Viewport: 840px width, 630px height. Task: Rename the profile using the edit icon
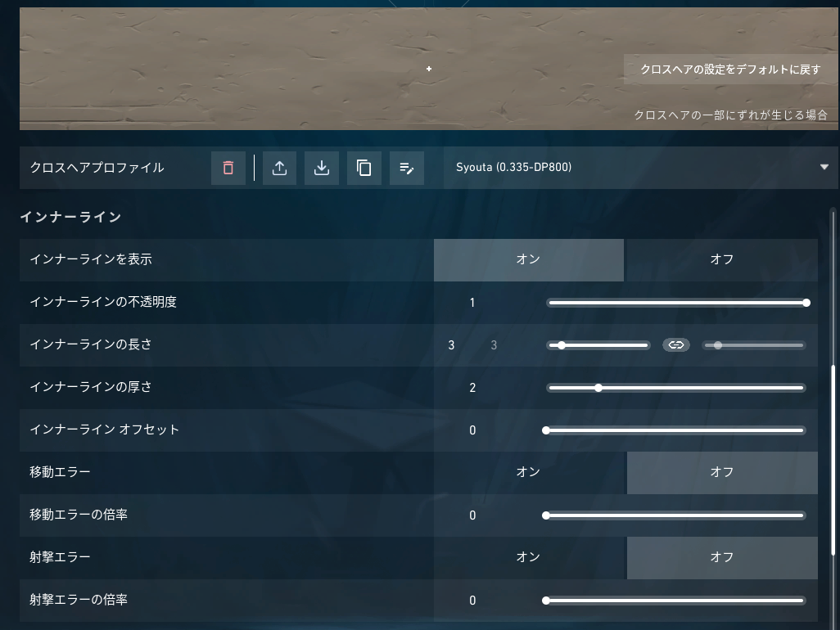407,168
